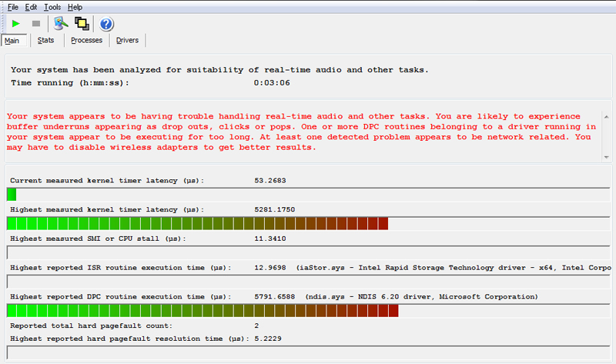
Task: Click the current kernel timer latency bar
Action: click(309, 195)
